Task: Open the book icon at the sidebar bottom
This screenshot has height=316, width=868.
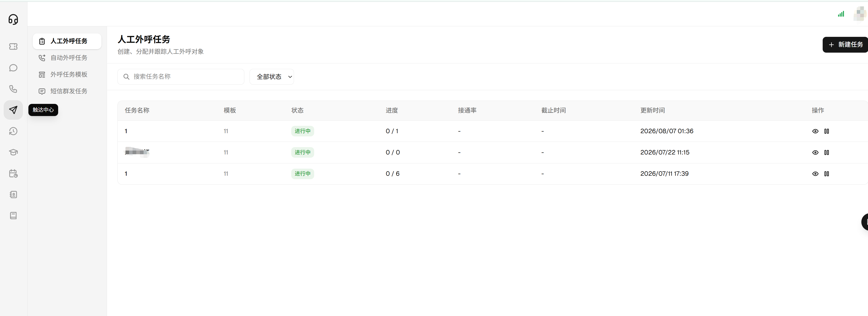Action: [13, 216]
